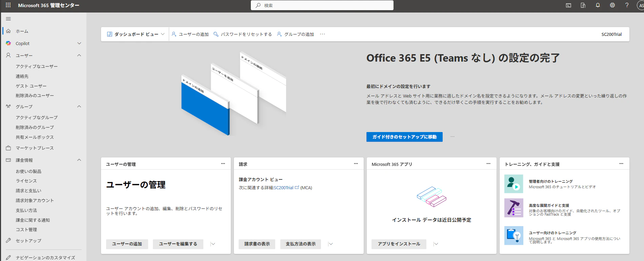Click 請求書の表示 button
Viewport: 644px width, 261px height.
[x=257, y=244]
